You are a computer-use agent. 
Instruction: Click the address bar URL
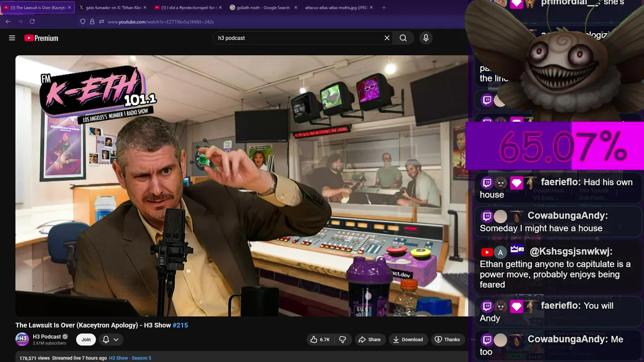coord(160,22)
